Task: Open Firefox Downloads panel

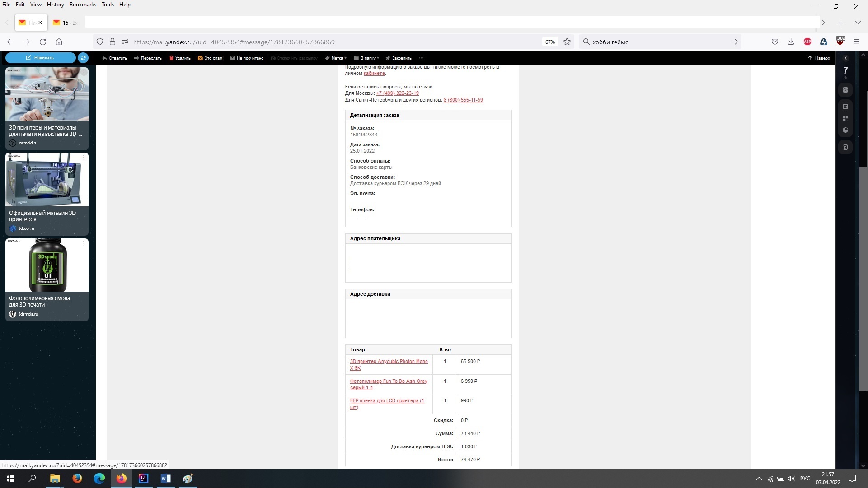Action: pos(791,42)
